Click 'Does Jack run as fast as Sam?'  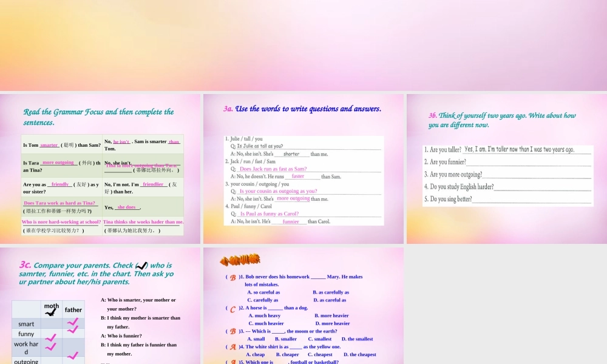pos(273,169)
